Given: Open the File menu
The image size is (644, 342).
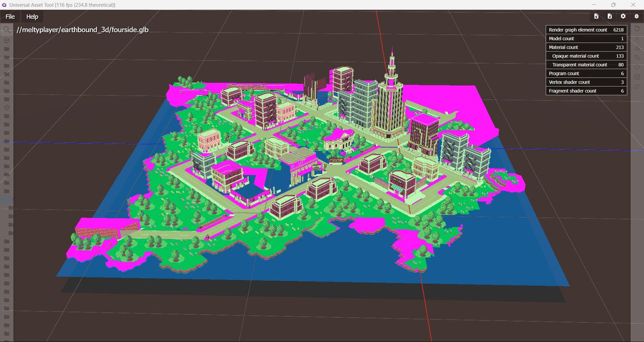Looking at the screenshot, I should pos(10,17).
